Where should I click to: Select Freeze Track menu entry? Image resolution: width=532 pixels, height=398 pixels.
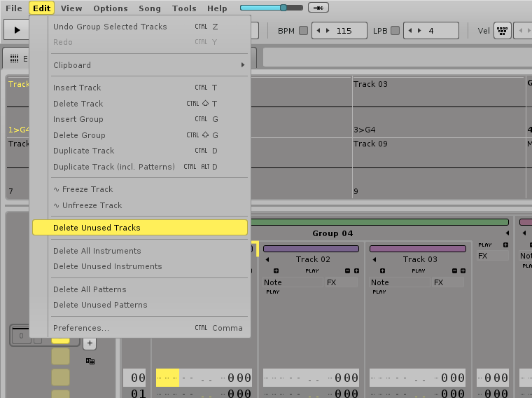pyautogui.click(x=140, y=189)
